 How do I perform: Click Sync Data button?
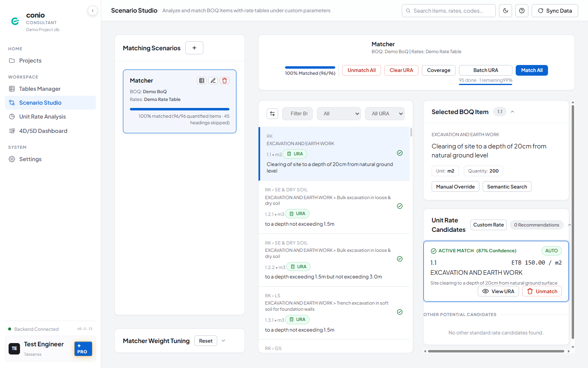coord(555,11)
